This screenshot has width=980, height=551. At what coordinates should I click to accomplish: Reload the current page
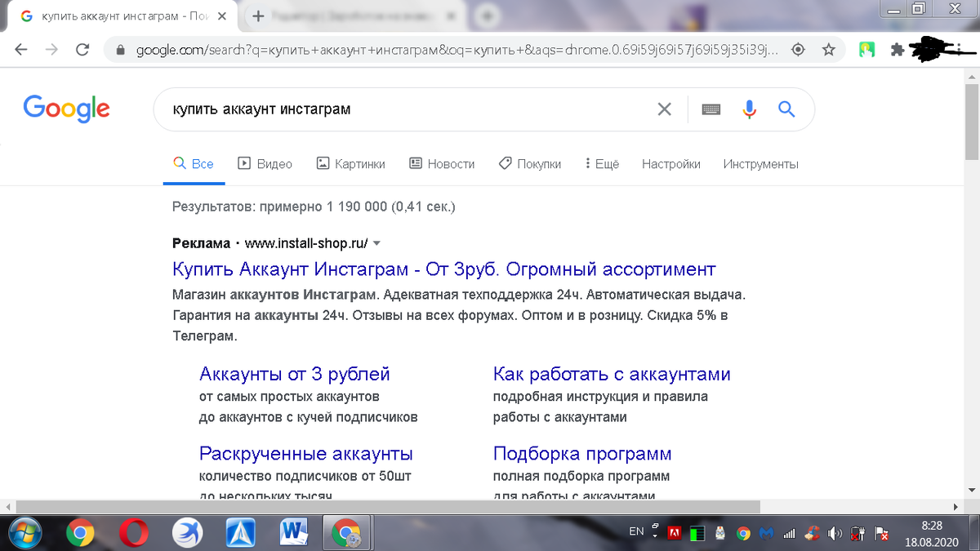pos(82,50)
